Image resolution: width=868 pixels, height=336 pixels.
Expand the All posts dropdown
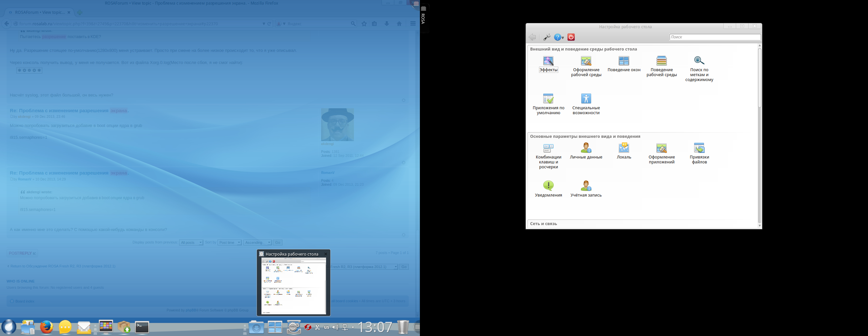pyautogui.click(x=191, y=242)
